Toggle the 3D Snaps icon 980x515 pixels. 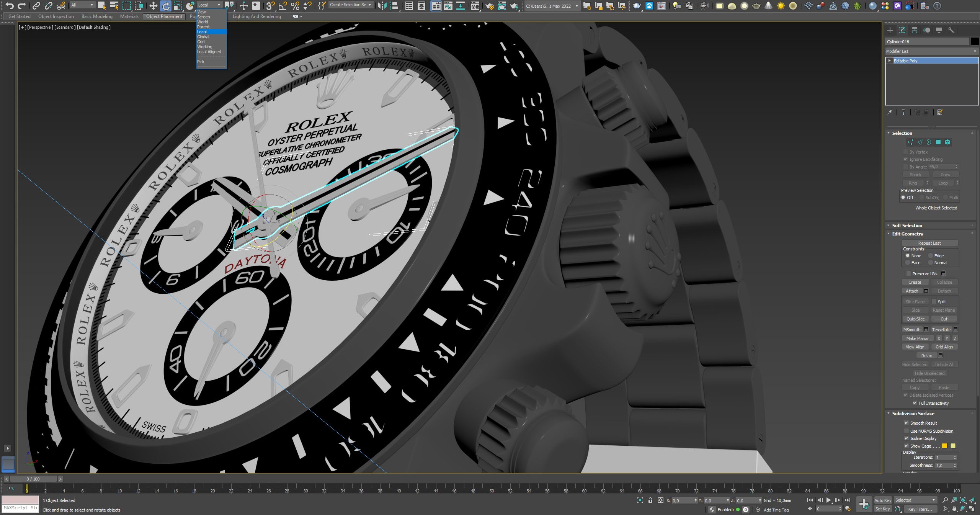point(270,6)
